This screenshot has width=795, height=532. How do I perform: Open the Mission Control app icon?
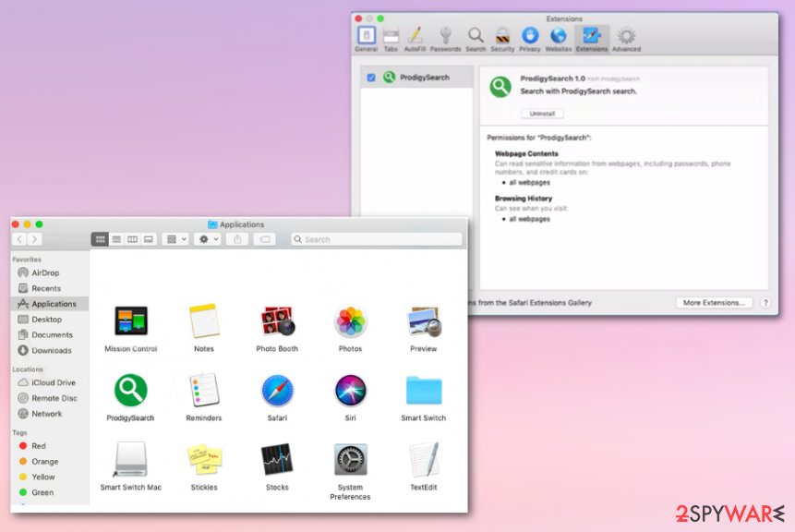click(x=131, y=321)
